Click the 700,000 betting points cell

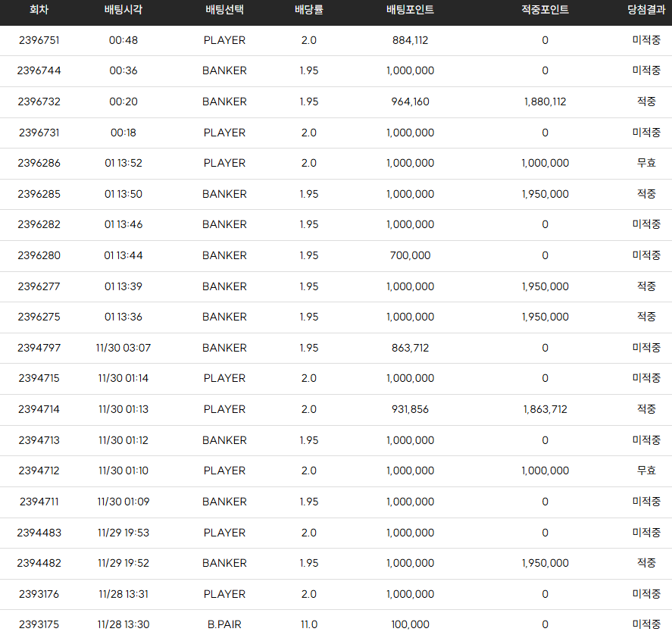click(410, 255)
